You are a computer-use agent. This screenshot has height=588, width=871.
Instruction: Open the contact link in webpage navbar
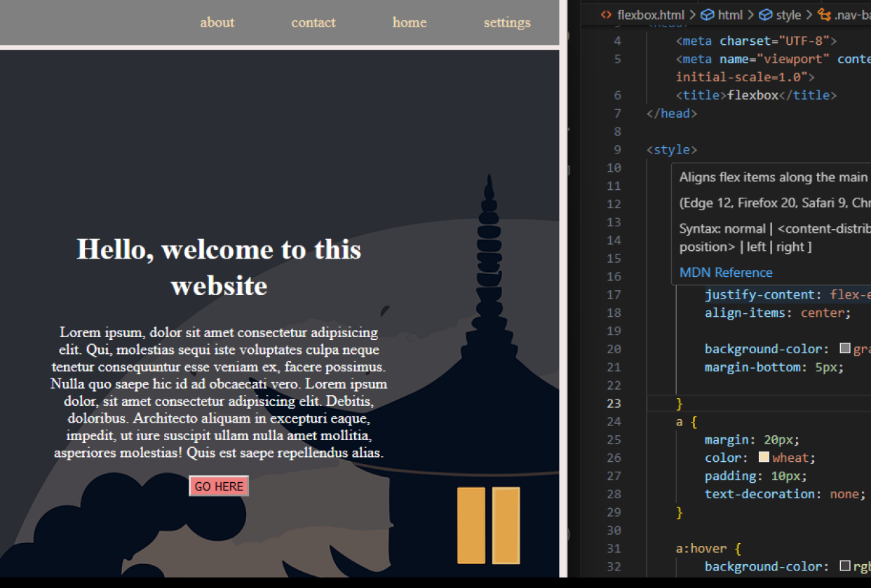pyautogui.click(x=313, y=22)
